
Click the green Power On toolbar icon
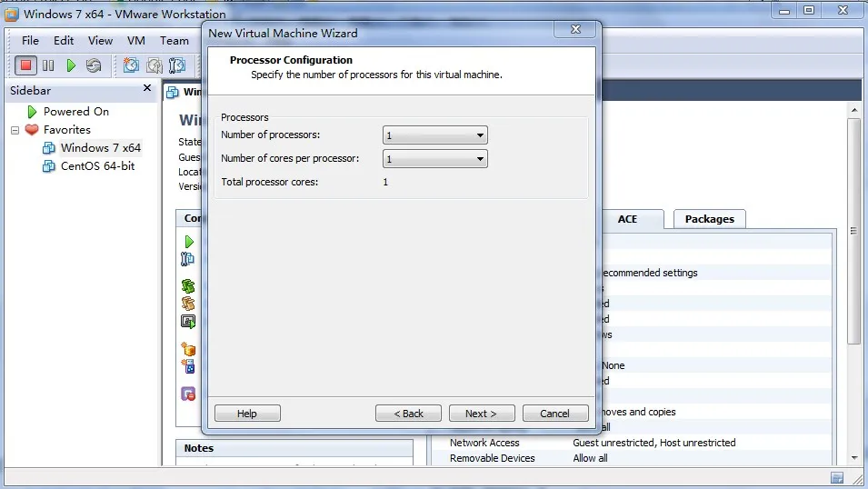pos(71,65)
